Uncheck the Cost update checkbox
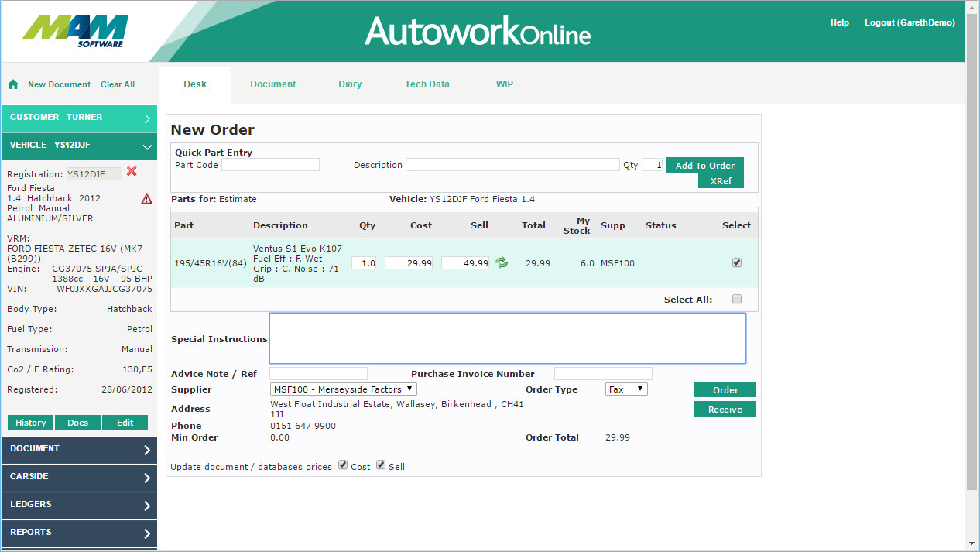 point(343,465)
